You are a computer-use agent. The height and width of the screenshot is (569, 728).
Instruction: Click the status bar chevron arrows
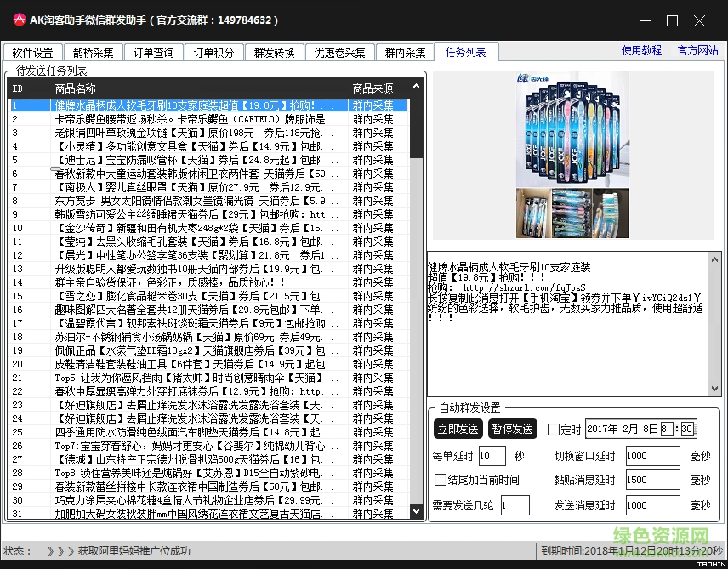click(x=60, y=551)
